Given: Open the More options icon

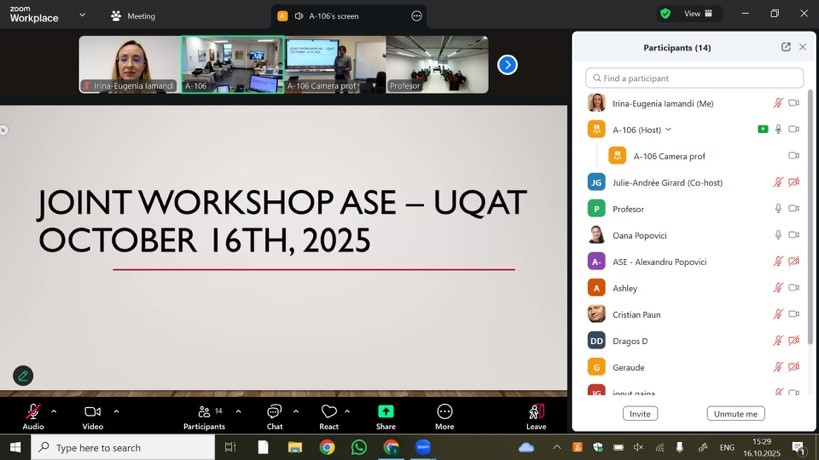Looking at the screenshot, I should click(x=445, y=412).
